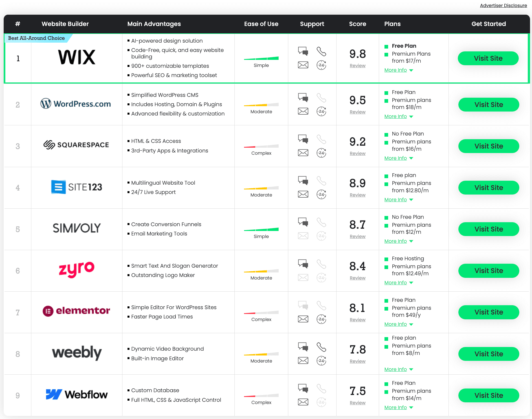Visit the Webflow site

pyautogui.click(x=489, y=396)
